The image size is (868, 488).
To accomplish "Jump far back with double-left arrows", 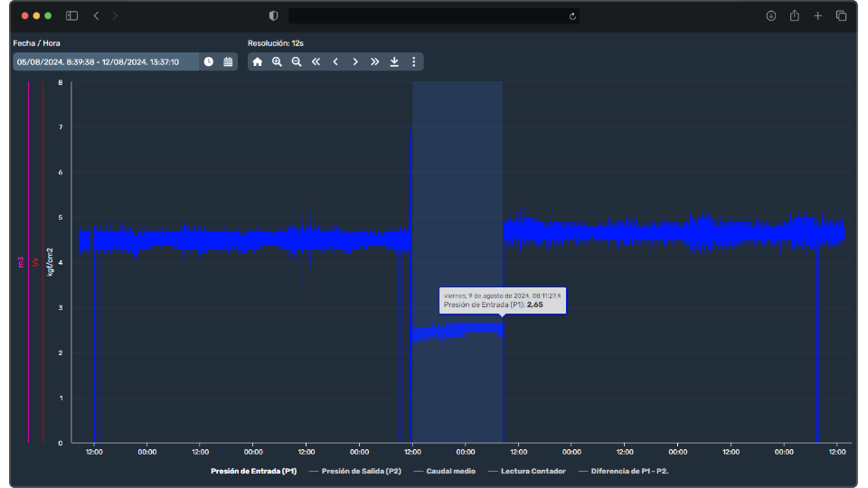I will point(316,61).
